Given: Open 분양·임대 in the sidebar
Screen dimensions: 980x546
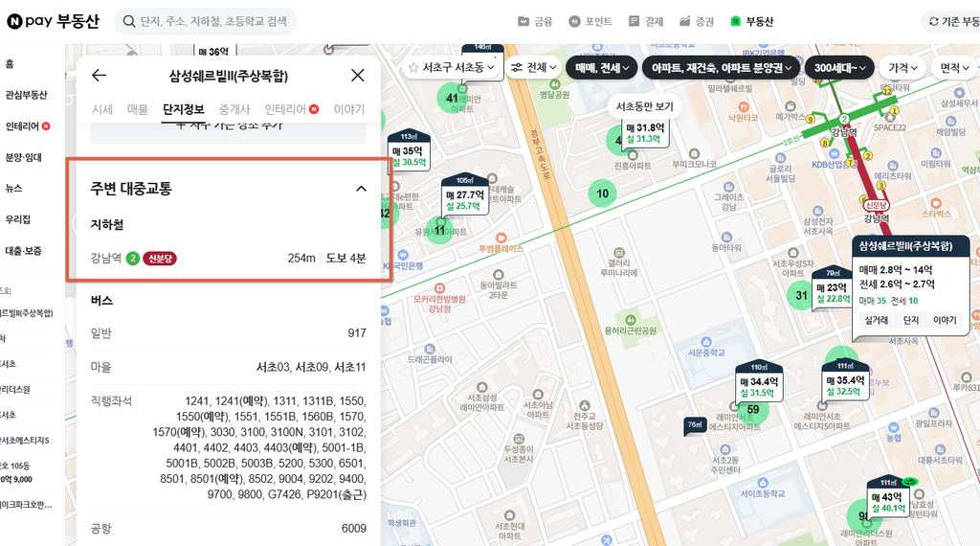Looking at the screenshot, I should (x=23, y=158).
